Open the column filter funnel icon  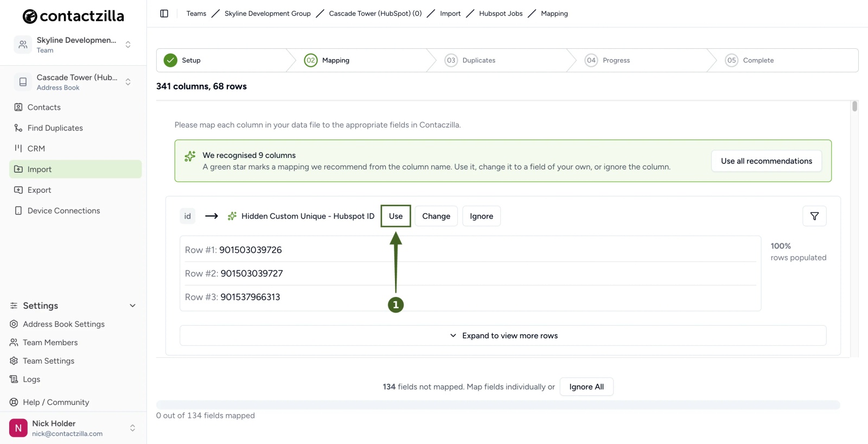click(814, 216)
